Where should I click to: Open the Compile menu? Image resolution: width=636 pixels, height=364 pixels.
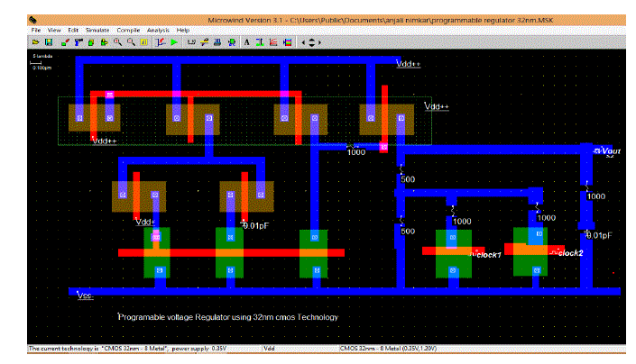pyautogui.click(x=129, y=31)
